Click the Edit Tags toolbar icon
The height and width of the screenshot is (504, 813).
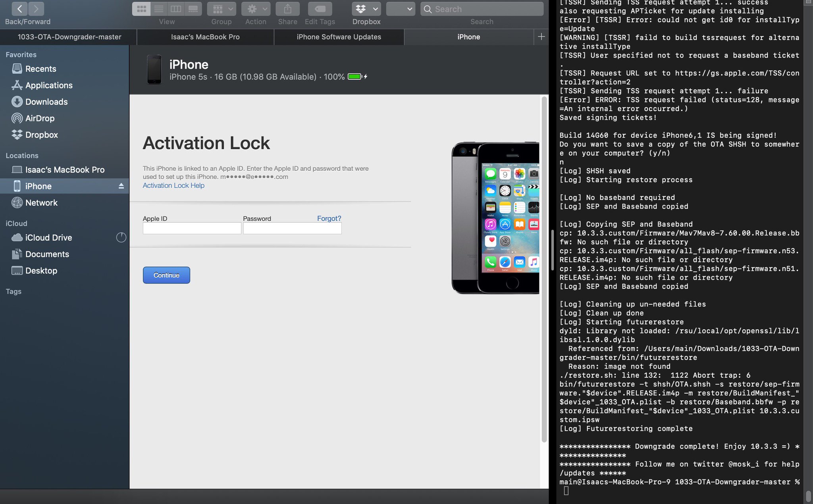320,9
